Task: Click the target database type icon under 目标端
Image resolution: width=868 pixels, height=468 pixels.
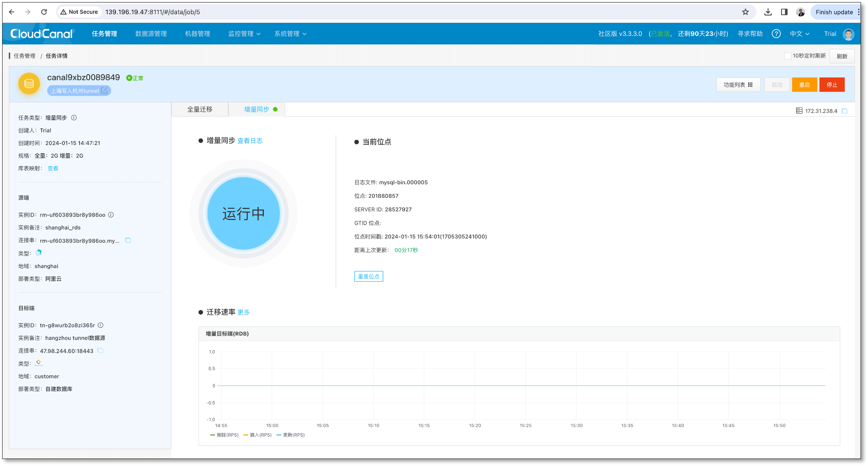Action: 39,363
